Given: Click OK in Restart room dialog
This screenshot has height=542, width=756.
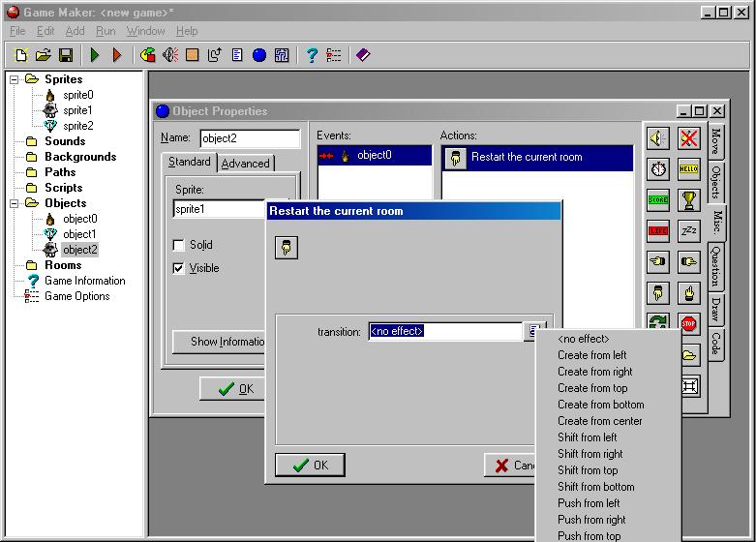Looking at the screenshot, I should point(310,466).
